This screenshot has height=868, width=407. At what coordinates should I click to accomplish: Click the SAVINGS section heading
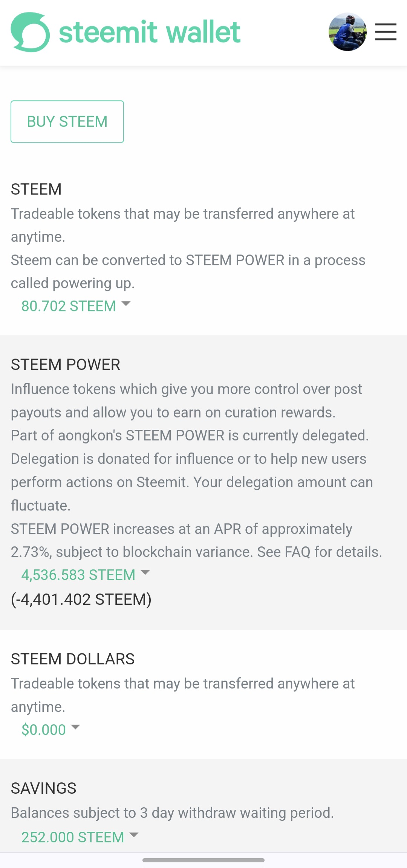(44, 788)
